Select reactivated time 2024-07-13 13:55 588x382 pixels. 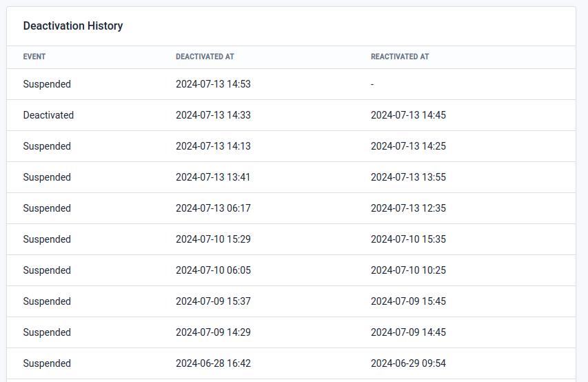[408, 177]
